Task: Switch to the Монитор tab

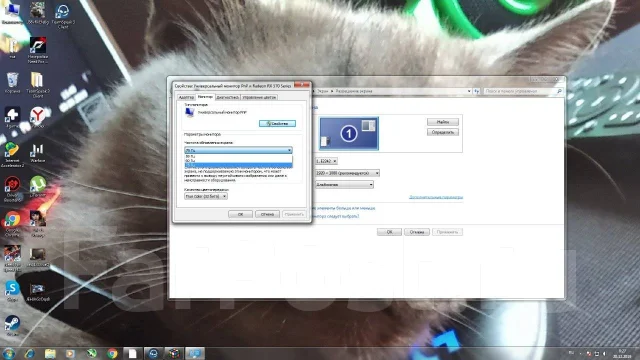Action: point(205,97)
